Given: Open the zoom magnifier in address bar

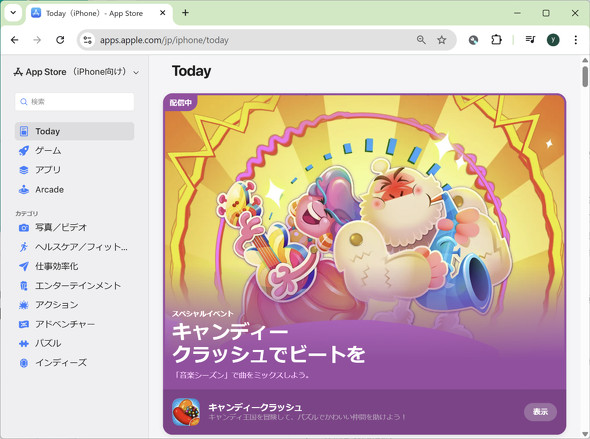Looking at the screenshot, I should click(x=421, y=40).
